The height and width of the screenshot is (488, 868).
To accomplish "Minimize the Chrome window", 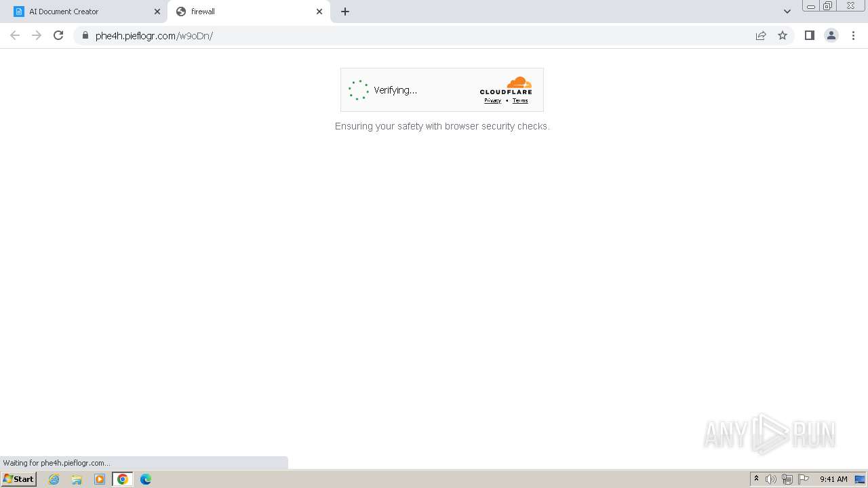I will [x=810, y=6].
